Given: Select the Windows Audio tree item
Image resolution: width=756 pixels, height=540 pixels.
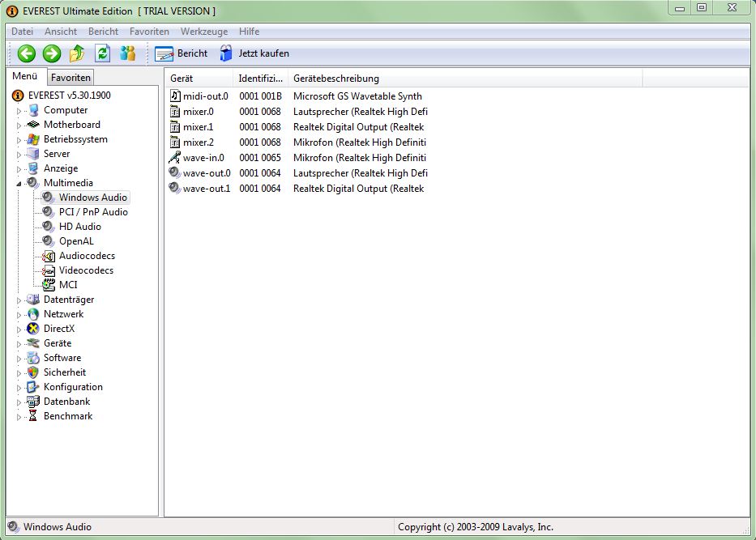Looking at the screenshot, I should (93, 198).
